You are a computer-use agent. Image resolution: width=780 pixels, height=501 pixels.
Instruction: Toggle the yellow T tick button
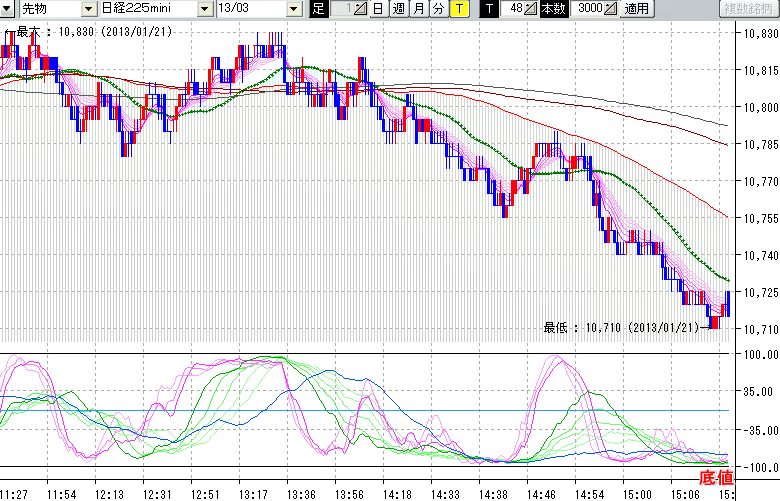[x=458, y=9]
